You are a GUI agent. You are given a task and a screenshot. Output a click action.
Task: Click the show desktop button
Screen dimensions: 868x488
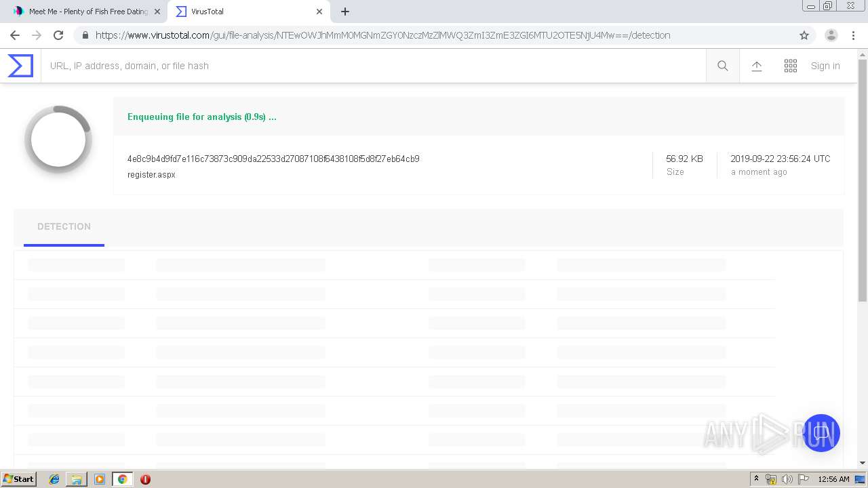861,479
